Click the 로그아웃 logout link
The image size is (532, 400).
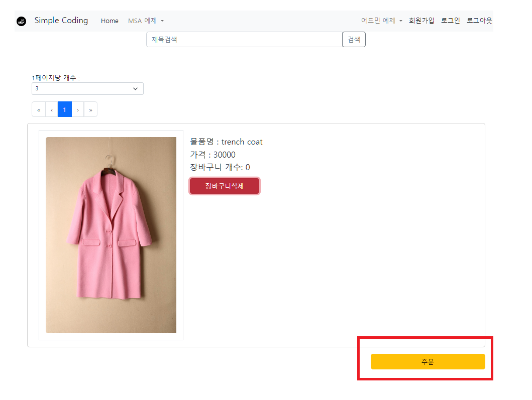pos(479,21)
